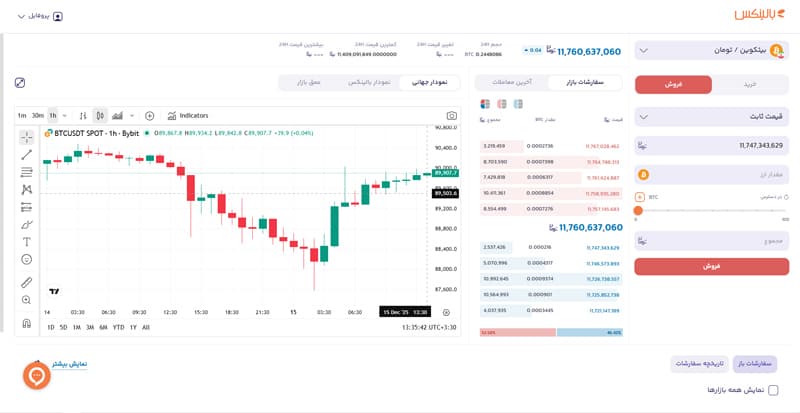The height and width of the screenshot is (413, 800).
Task: Click the chart time axis settings gear
Action: coord(446,312)
